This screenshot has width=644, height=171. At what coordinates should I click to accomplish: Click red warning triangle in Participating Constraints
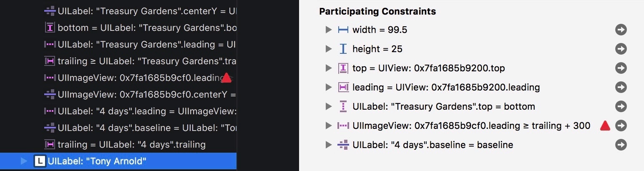click(x=605, y=126)
